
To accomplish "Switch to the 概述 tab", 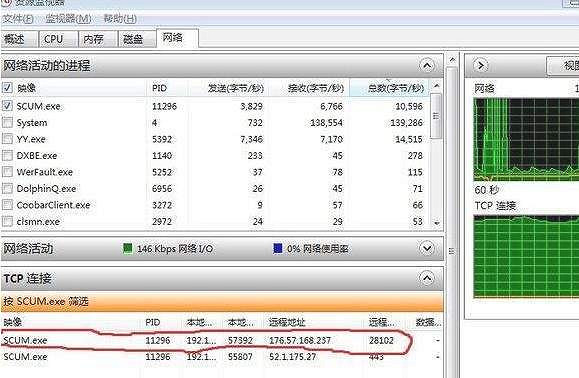I will 19,39.
